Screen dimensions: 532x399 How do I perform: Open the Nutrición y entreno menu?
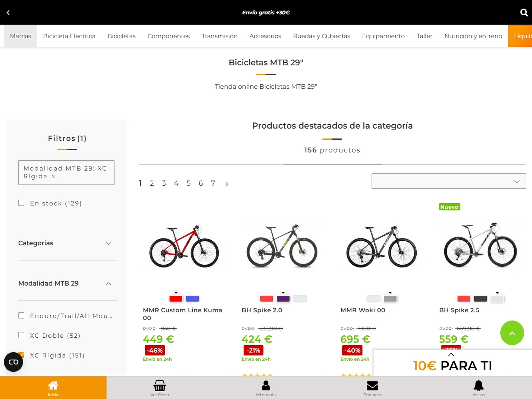[x=473, y=36]
